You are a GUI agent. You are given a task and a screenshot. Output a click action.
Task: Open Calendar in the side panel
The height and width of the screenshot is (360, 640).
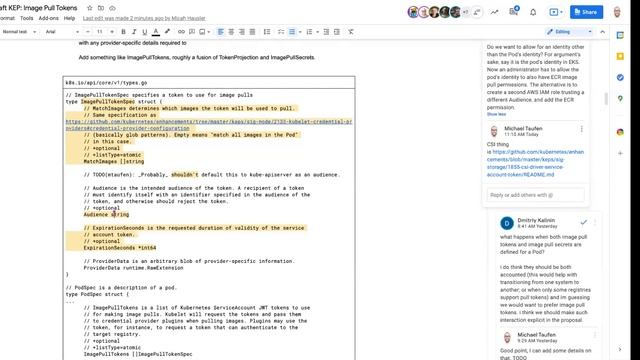point(620,36)
